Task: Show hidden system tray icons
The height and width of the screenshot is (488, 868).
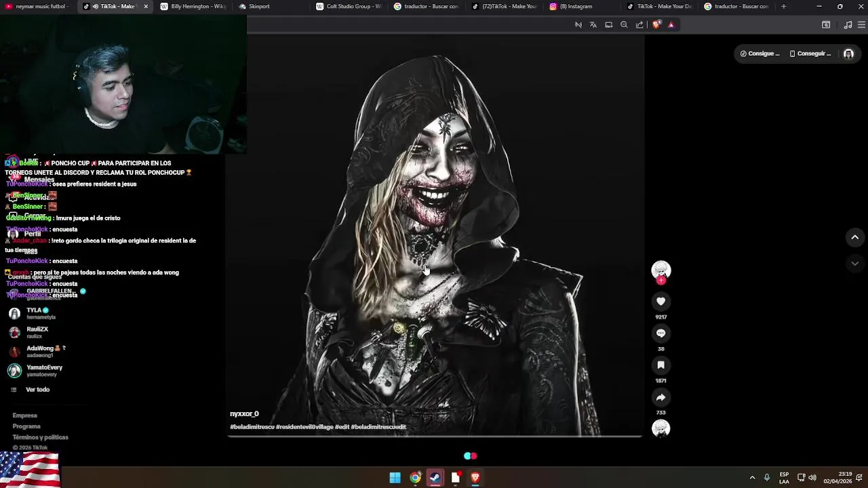Action: [752, 478]
